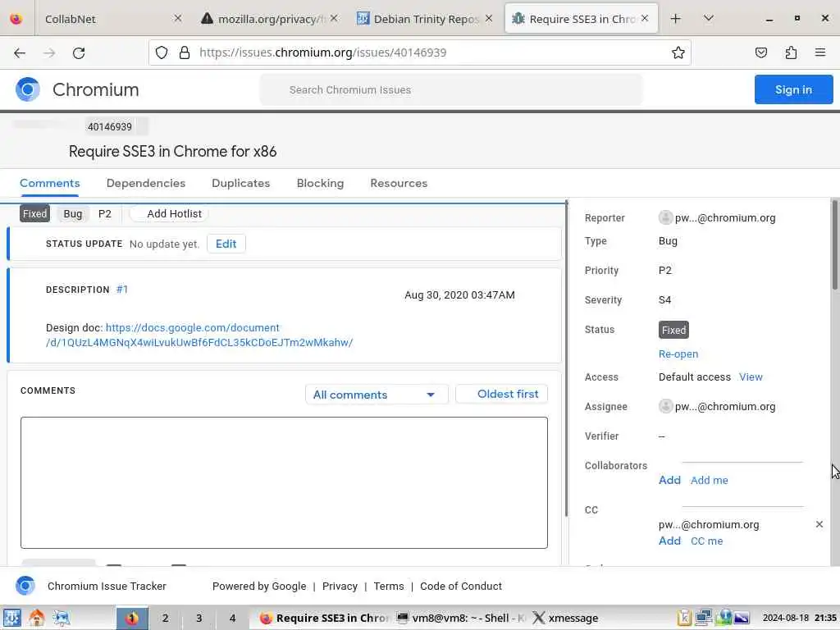Switch to virtual desktop 2
Screen dimensions: 840x630
tap(166, 618)
